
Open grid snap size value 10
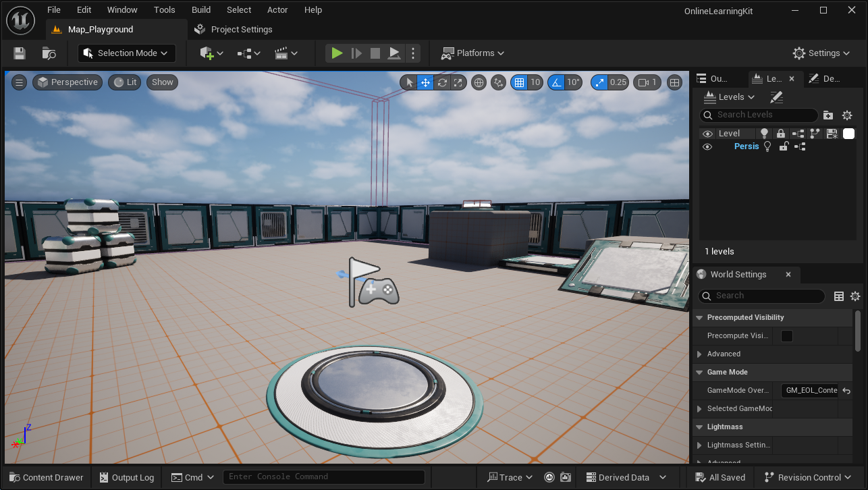pyautogui.click(x=535, y=82)
